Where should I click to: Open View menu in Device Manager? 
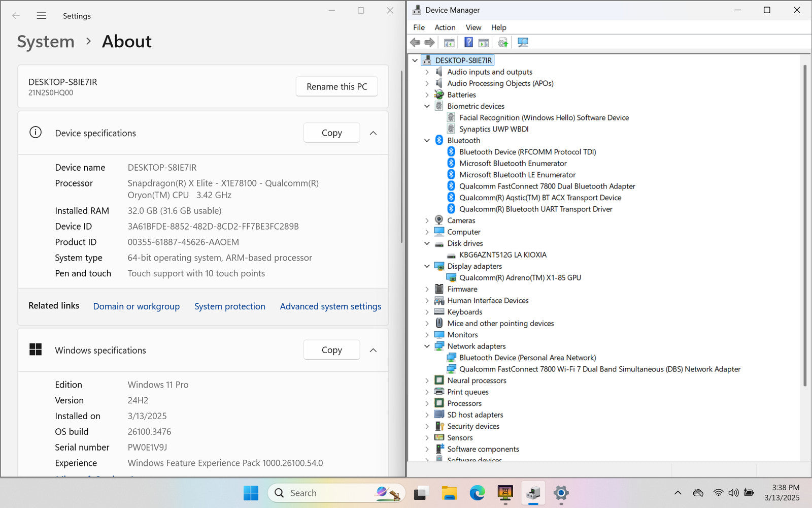473,27
